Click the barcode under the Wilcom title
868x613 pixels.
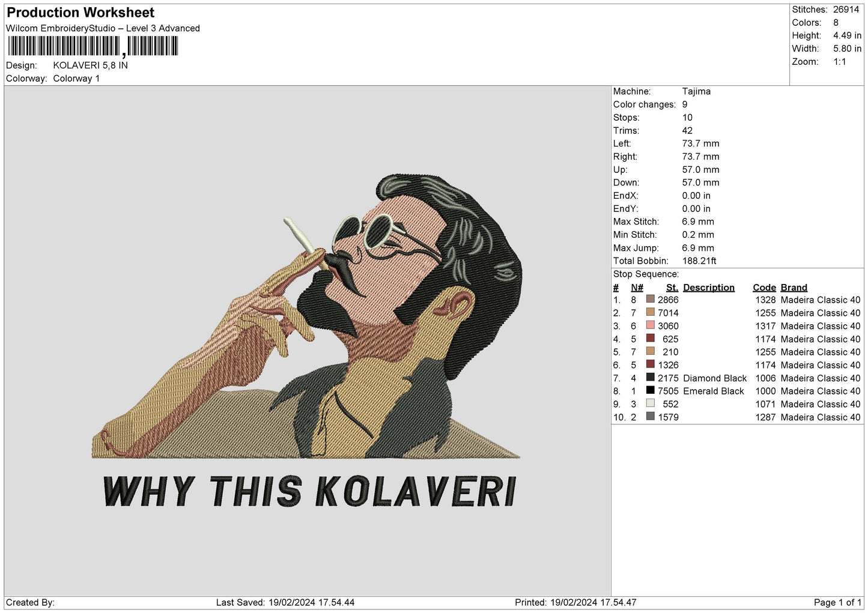point(93,46)
